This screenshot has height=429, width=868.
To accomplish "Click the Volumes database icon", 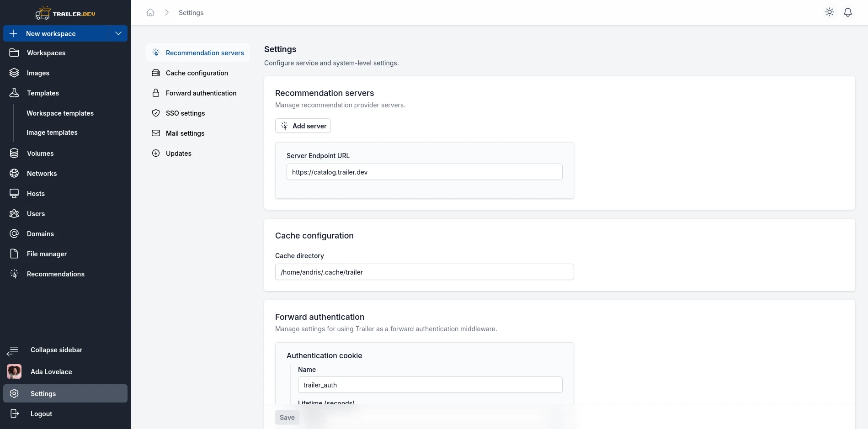I will point(14,153).
